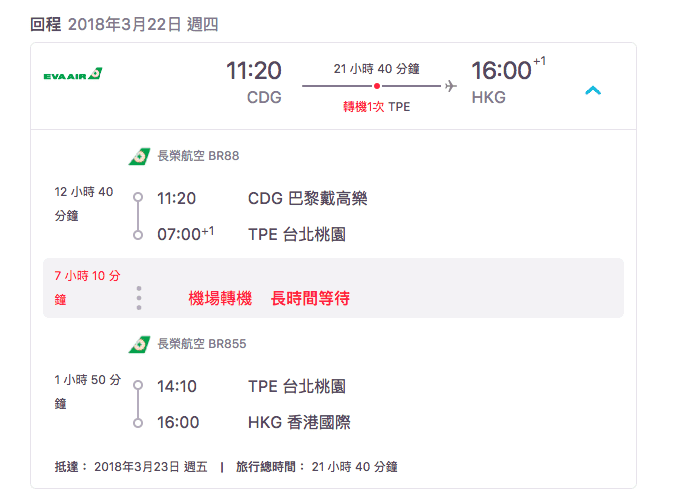The height and width of the screenshot is (500, 676).
Task: Click the 21 小時 40 分鐘 duration header
Action: point(376,69)
